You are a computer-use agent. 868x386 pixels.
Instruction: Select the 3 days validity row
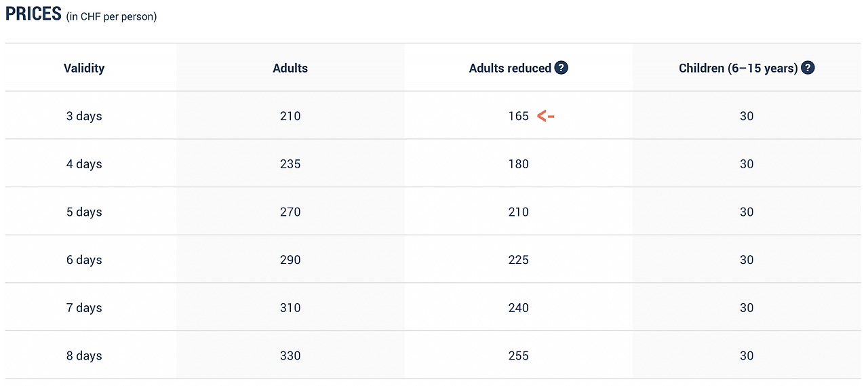(x=434, y=116)
